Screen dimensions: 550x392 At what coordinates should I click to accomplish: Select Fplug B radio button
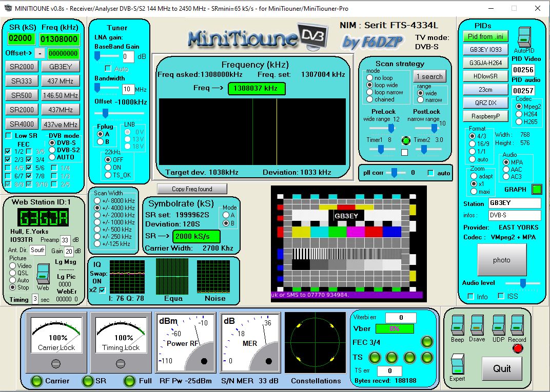101,142
